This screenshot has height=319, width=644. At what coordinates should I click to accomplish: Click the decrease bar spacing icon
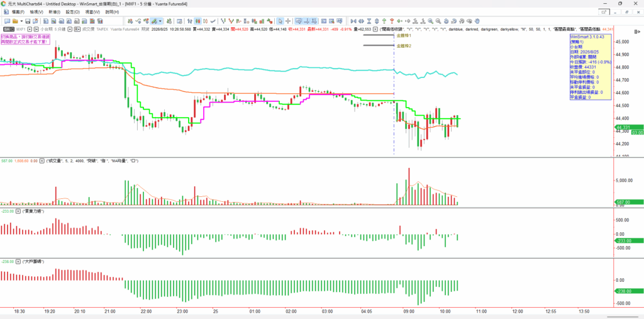tap(353, 21)
